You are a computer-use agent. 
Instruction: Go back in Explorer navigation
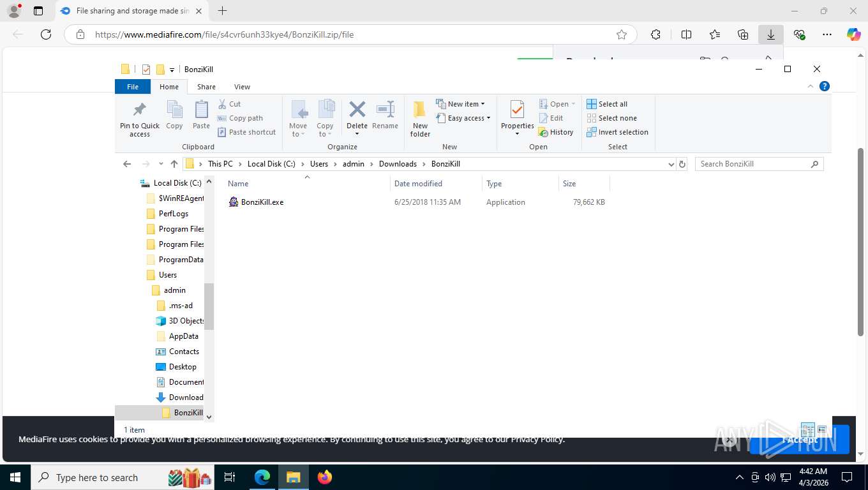pyautogui.click(x=127, y=164)
